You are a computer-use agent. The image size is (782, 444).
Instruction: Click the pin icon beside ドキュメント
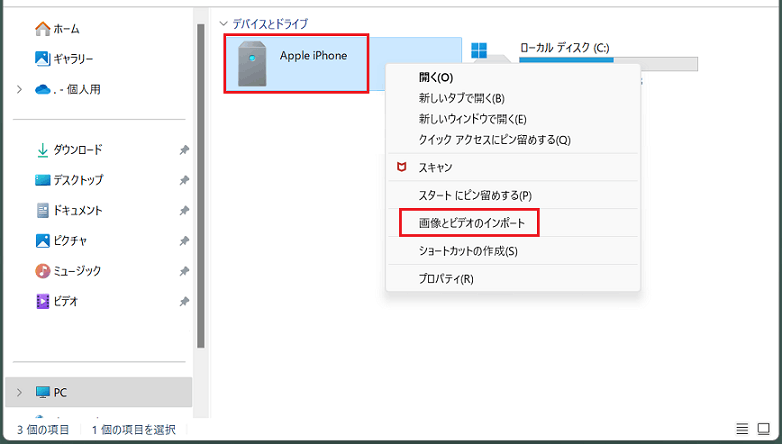pos(184,211)
